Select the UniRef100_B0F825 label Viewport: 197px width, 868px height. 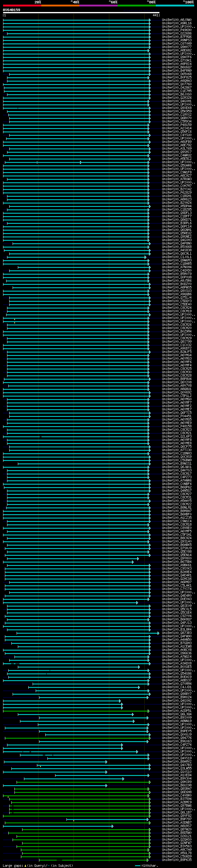tap(177, 77)
